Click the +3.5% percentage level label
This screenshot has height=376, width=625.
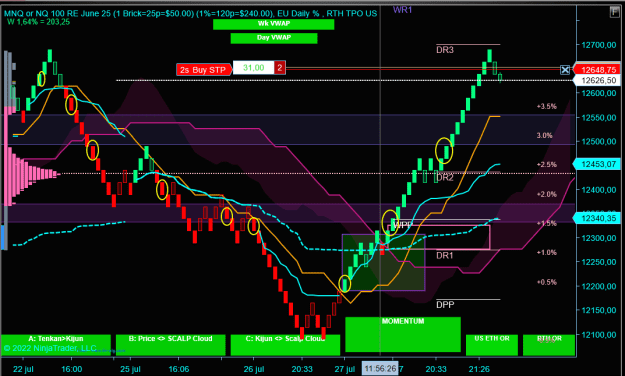546,106
